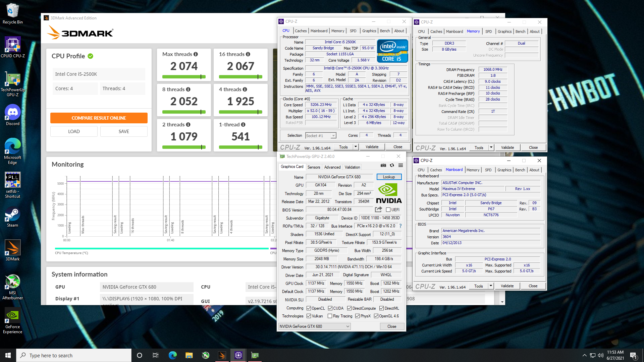Open the Bench tab in CPU-Z CPU window

(385, 31)
